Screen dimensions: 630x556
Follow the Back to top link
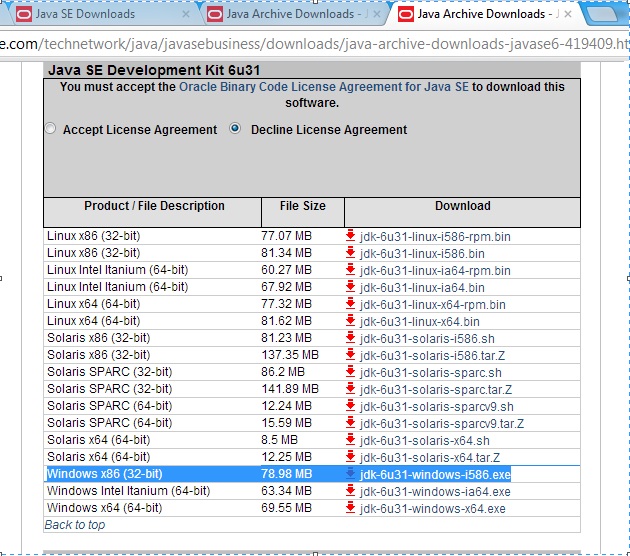point(75,525)
